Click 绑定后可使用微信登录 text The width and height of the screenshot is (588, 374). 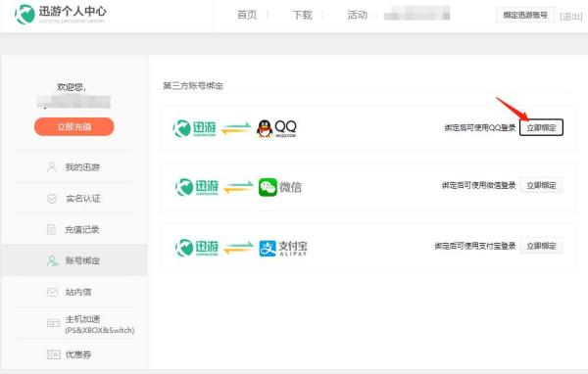tap(479, 185)
